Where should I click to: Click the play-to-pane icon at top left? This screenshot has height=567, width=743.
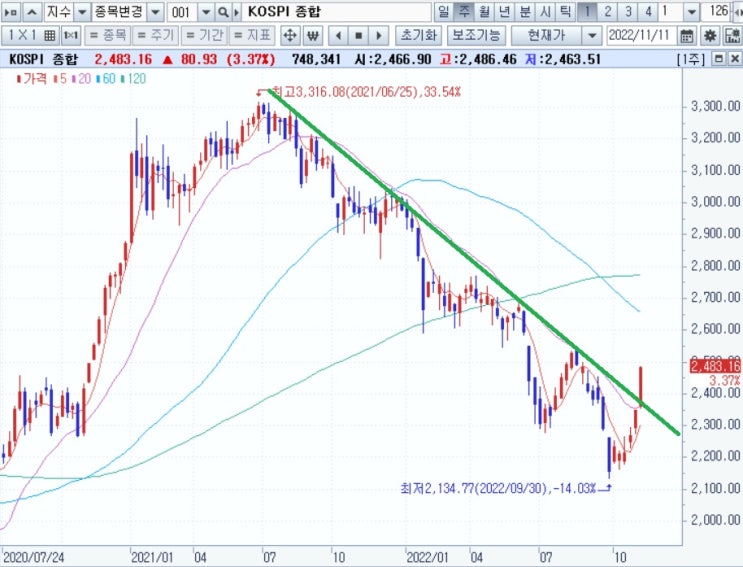(10, 12)
